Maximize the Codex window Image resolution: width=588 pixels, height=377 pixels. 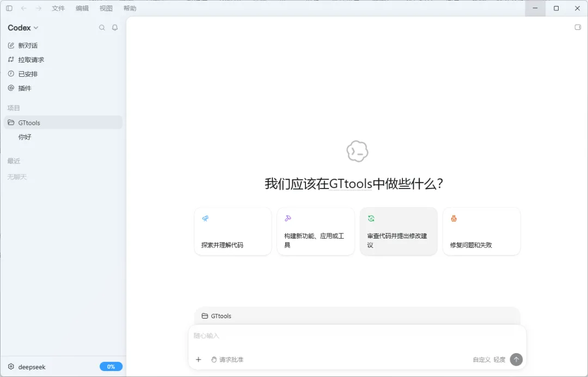pos(556,8)
